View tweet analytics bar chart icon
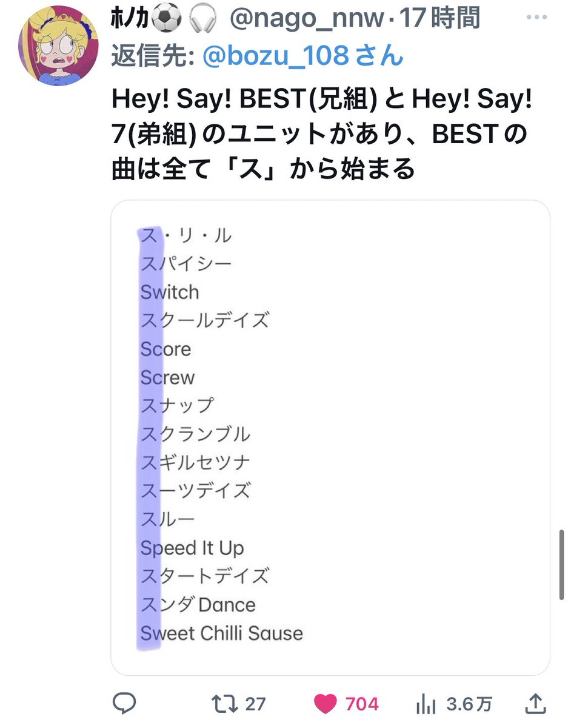 427,704
